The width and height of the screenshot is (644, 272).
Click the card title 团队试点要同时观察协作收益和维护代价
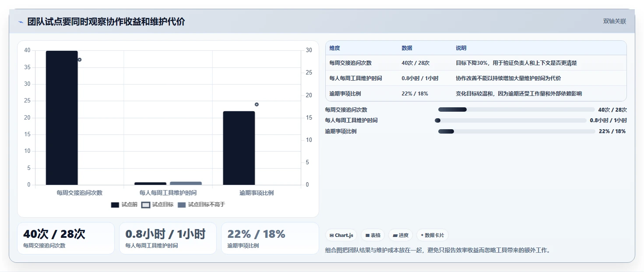[106, 21]
